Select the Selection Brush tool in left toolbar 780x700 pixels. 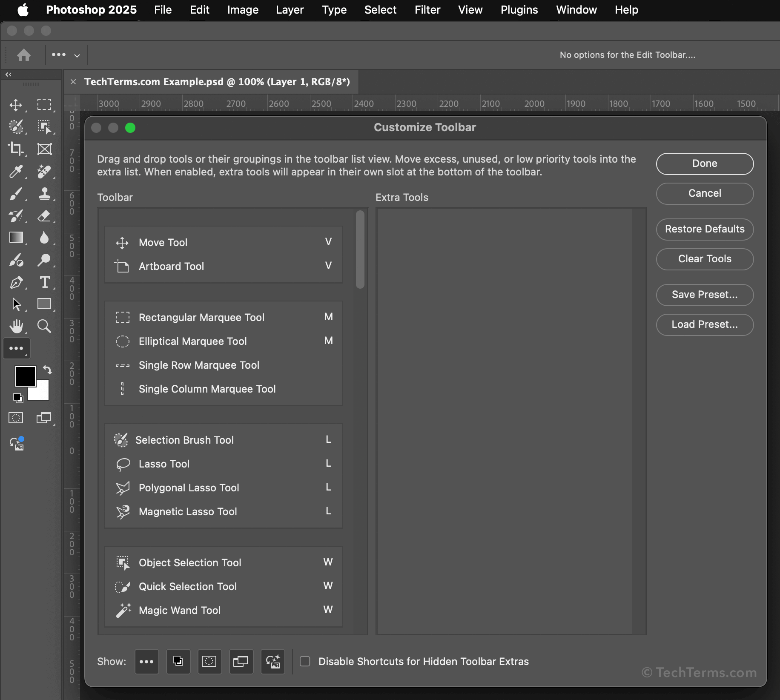(x=16, y=126)
